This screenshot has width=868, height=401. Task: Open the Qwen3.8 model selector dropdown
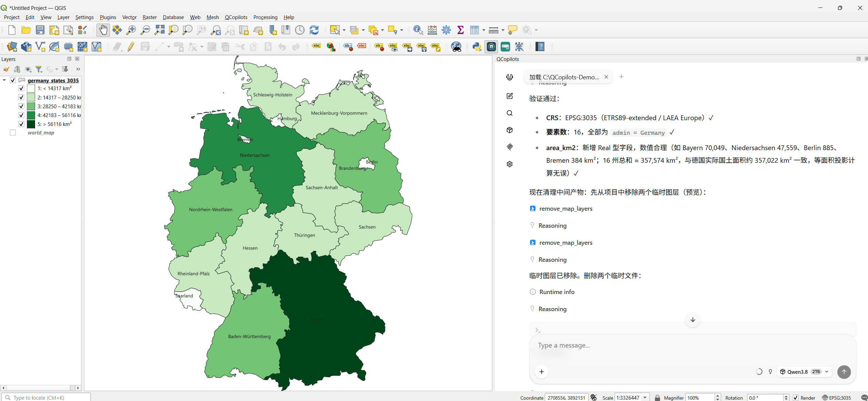pos(804,372)
